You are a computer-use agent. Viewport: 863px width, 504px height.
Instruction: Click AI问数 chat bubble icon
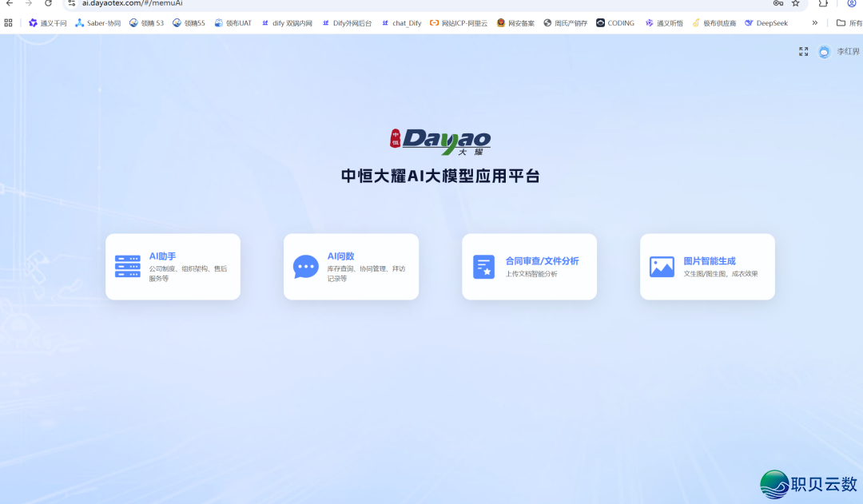[306, 267]
